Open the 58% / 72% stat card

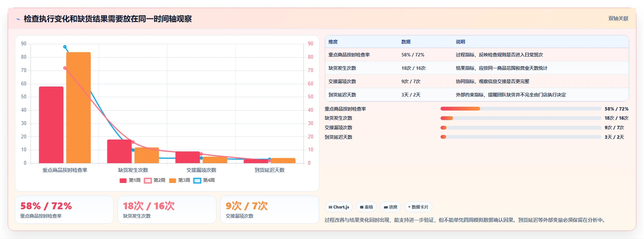pyautogui.click(x=64, y=210)
